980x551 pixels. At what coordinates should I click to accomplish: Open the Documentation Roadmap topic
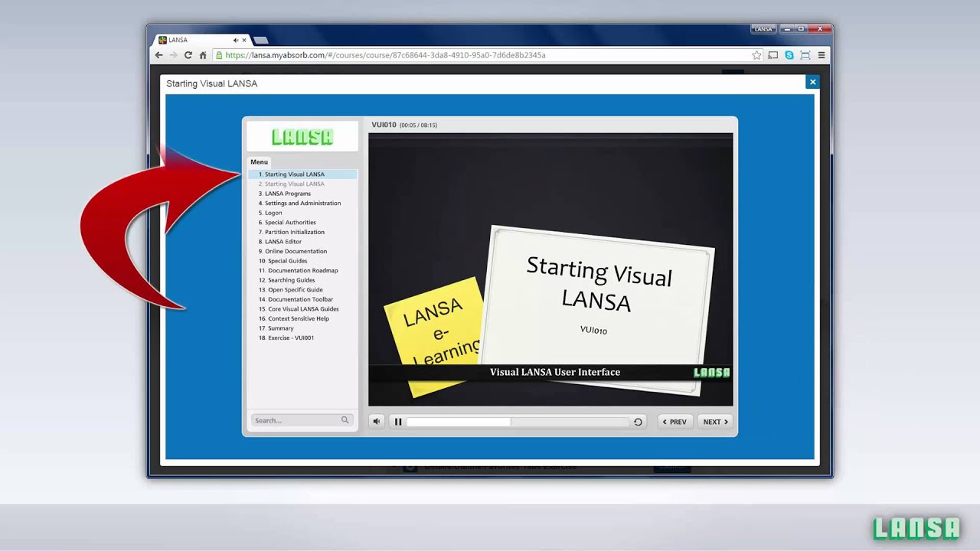tap(302, 270)
